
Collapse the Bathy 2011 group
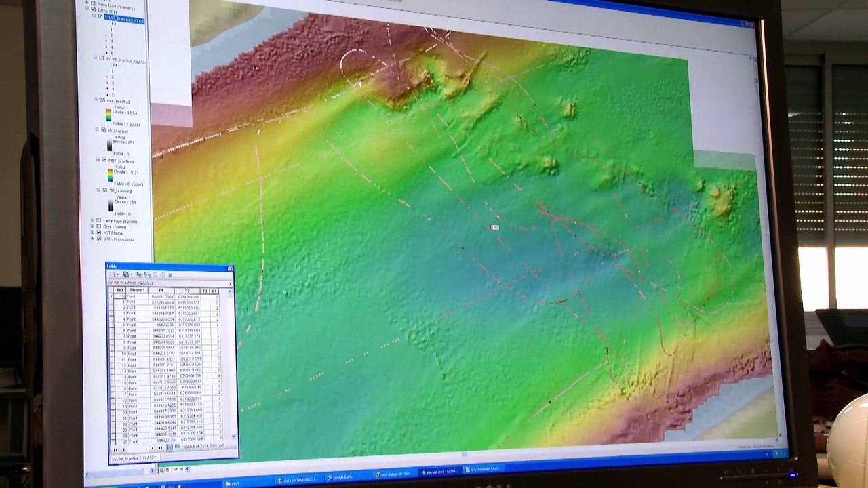[87, 9]
